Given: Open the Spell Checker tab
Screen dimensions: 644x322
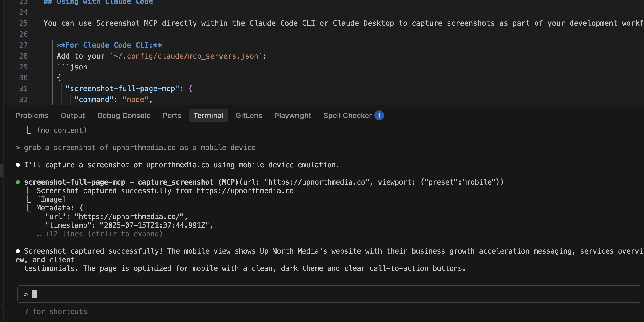Looking at the screenshot, I should pyautogui.click(x=347, y=115).
